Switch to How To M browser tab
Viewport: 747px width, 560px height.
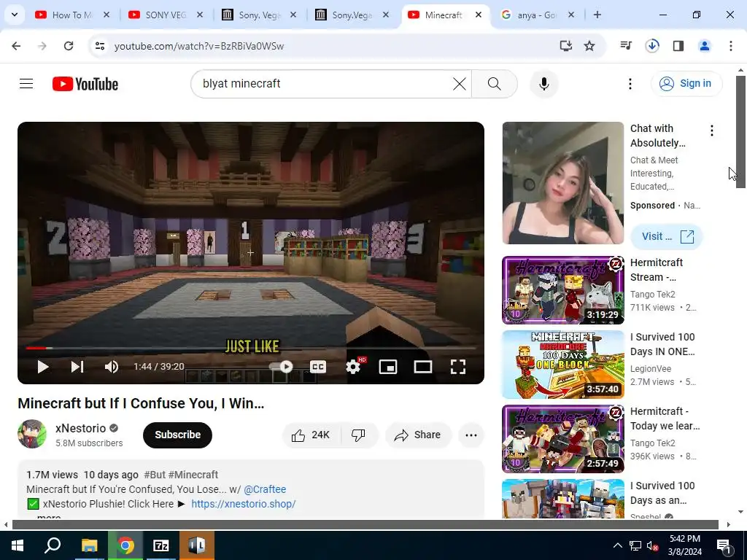tap(72, 15)
